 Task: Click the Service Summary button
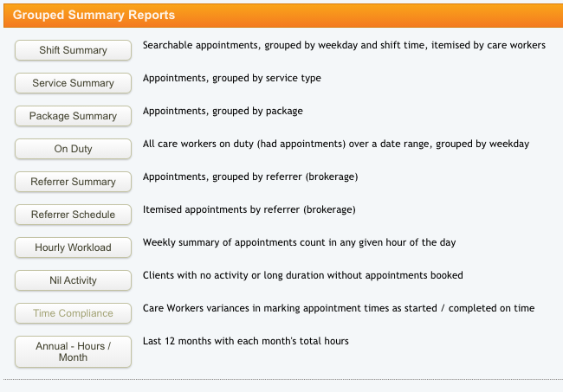pyautogui.click(x=73, y=83)
